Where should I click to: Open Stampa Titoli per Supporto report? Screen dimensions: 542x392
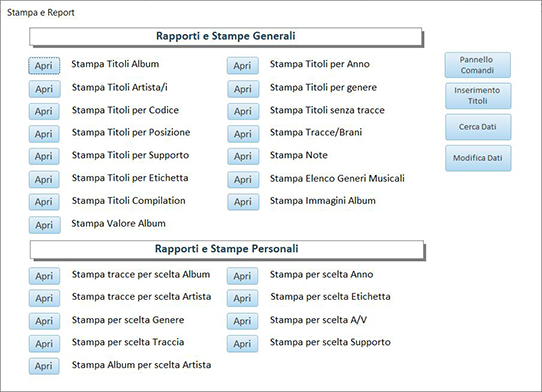click(x=44, y=156)
